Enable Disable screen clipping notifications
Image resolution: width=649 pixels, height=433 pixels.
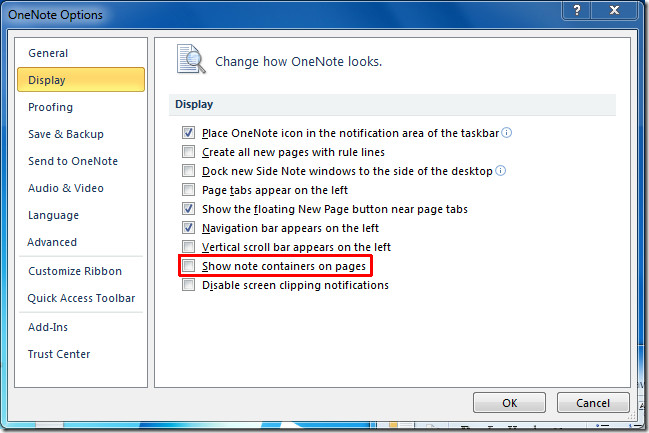(x=188, y=285)
